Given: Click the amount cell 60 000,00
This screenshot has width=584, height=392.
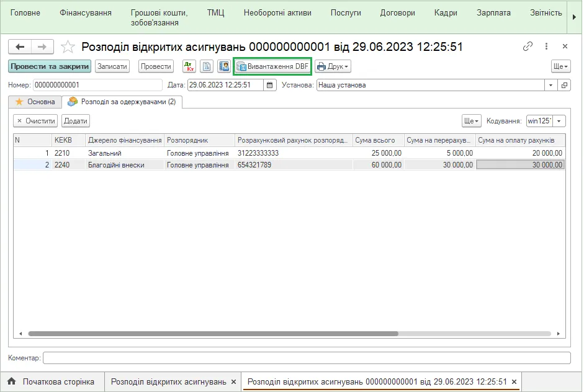Looking at the screenshot, I should [x=379, y=165].
